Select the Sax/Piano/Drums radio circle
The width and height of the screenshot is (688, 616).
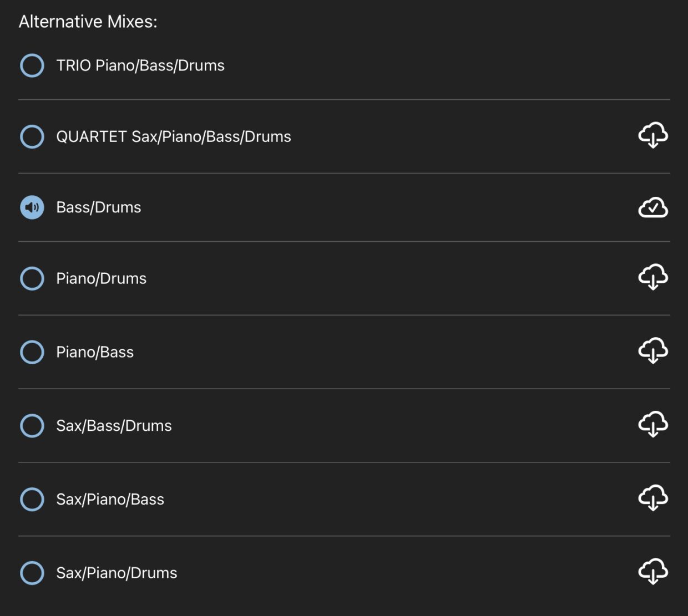32,573
